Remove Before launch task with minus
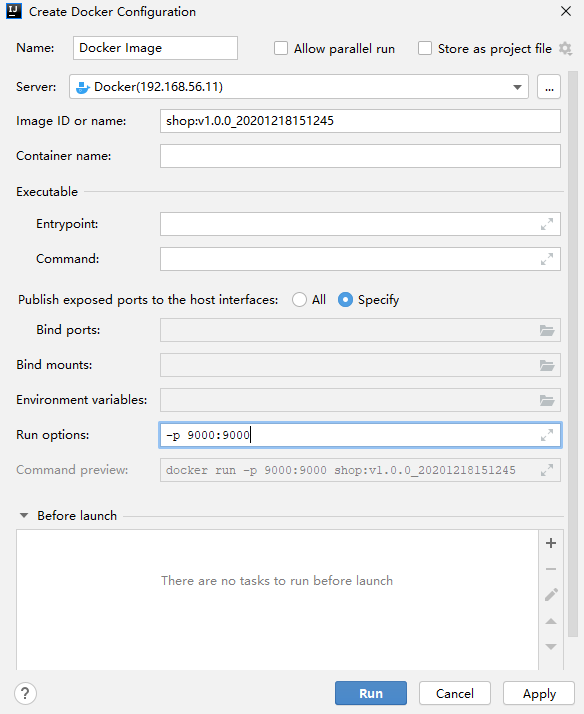584x714 pixels. pos(551,569)
